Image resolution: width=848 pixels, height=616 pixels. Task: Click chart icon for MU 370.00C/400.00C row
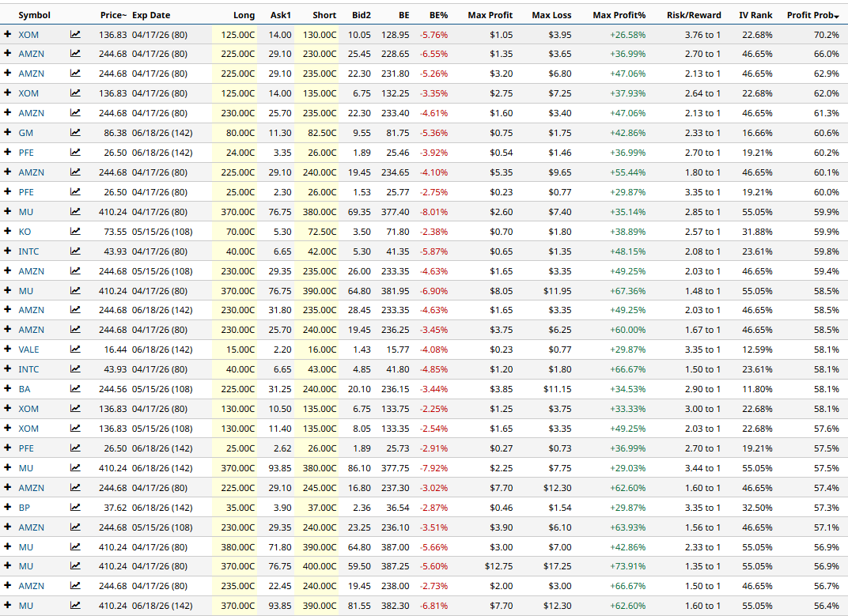75,566
